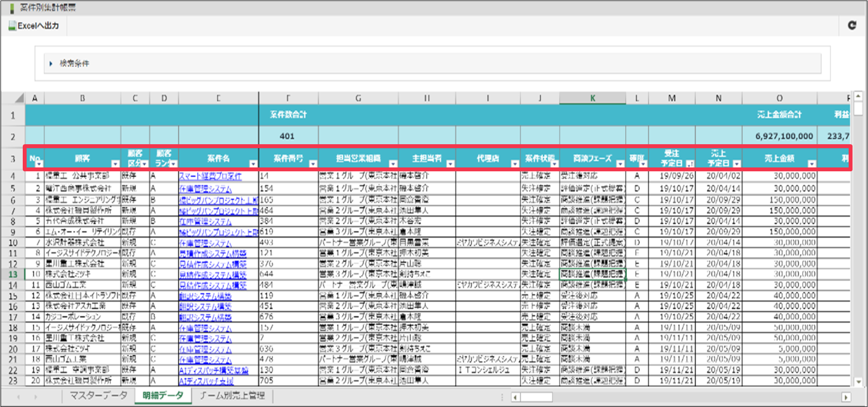The height and width of the screenshot is (407, 868).
Task: Select the highlighted column header K
Action: 593,98
